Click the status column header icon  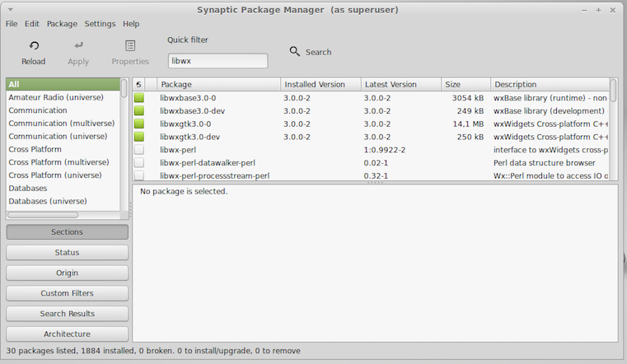(x=139, y=84)
